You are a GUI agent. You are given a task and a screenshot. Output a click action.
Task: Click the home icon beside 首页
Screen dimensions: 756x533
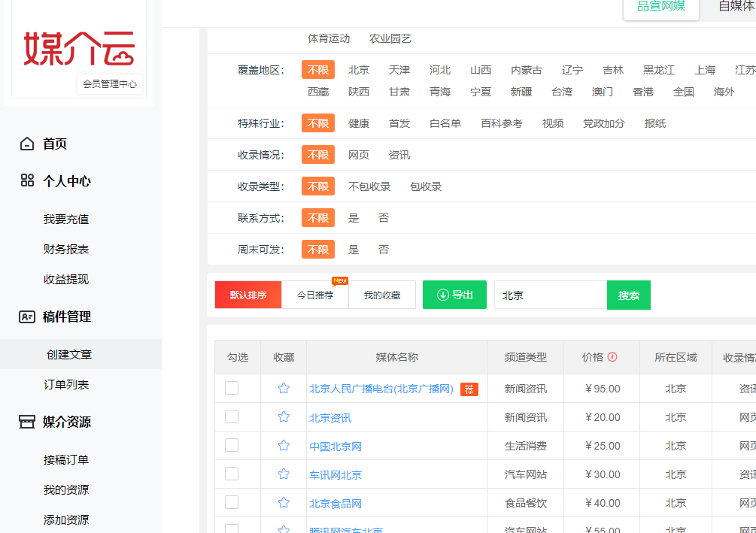click(x=27, y=144)
